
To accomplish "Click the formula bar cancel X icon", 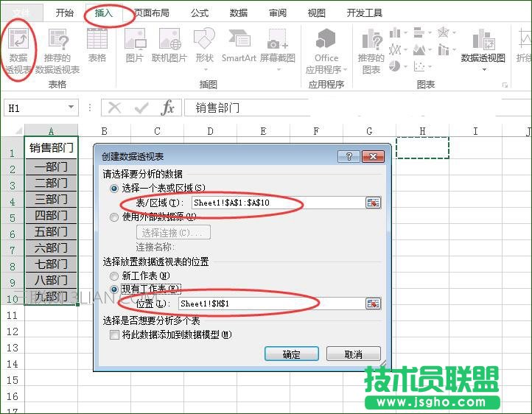I will [x=114, y=108].
